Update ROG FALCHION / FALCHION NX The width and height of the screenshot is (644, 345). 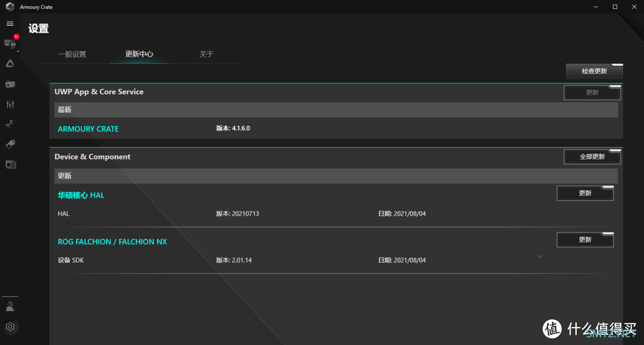pyautogui.click(x=586, y=240)
